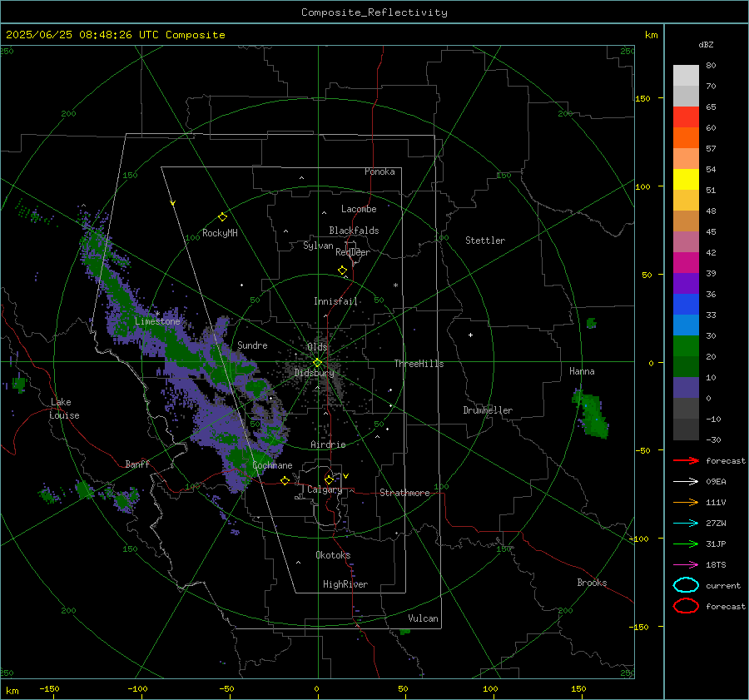
Task: Click the Composite_Reflectivity title
Action: click(374, 12)
